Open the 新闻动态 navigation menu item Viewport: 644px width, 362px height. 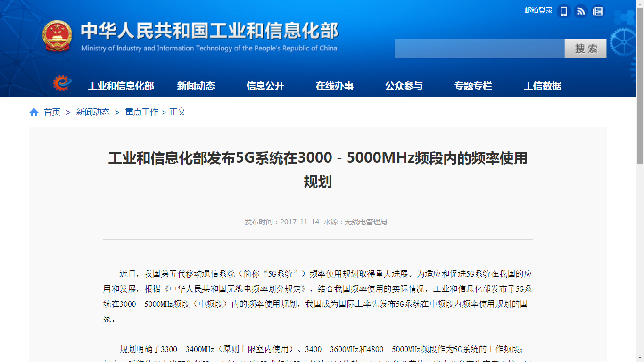pos(196,86)
